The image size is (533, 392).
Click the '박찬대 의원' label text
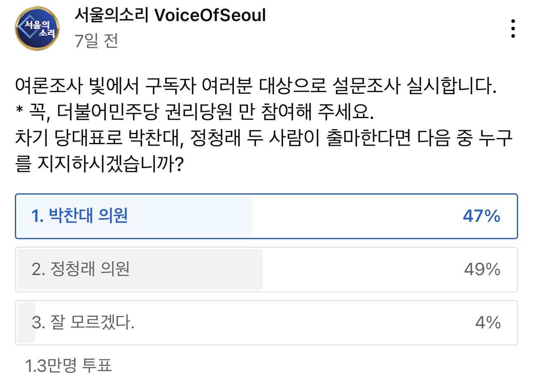(88, 216)
